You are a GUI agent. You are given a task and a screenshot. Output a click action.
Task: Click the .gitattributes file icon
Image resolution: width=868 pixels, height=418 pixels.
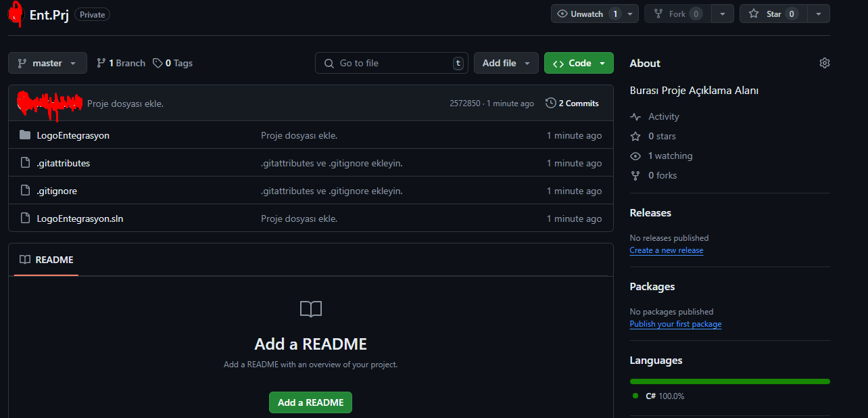pos(25,163)
